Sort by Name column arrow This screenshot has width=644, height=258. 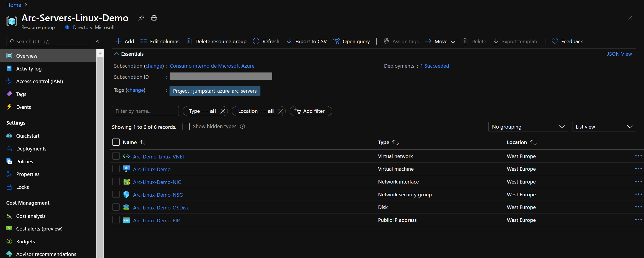coord(143,142)
